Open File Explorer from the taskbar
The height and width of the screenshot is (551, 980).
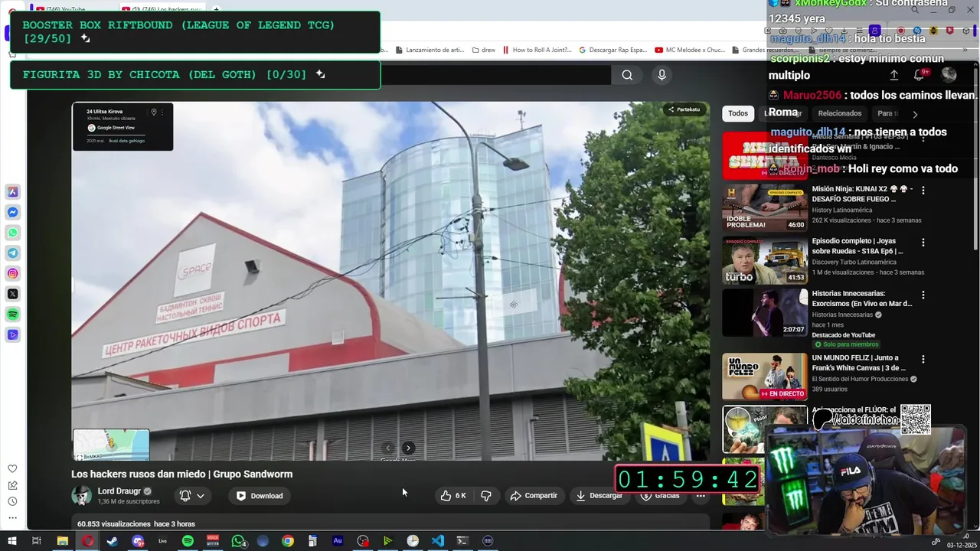[63, 541]
